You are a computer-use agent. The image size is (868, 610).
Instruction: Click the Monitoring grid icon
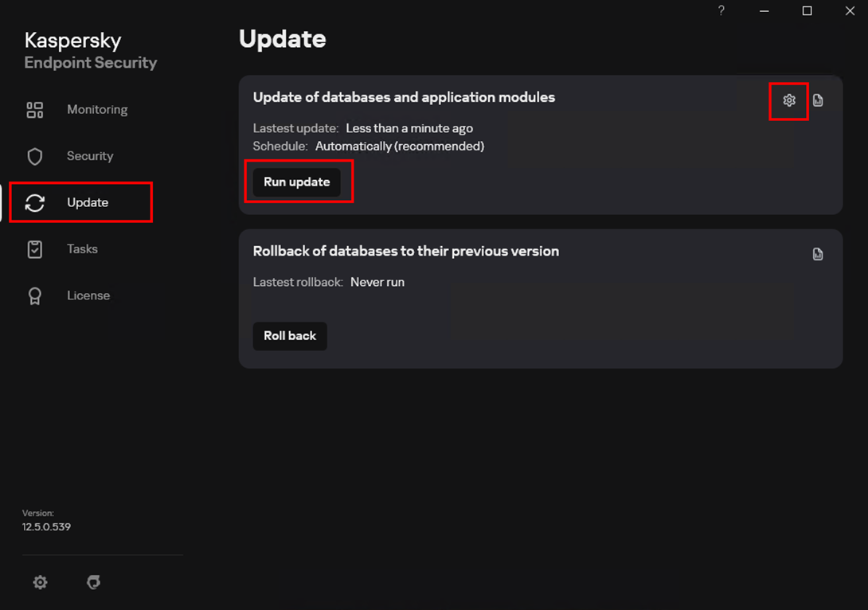[x=35, y=110]
